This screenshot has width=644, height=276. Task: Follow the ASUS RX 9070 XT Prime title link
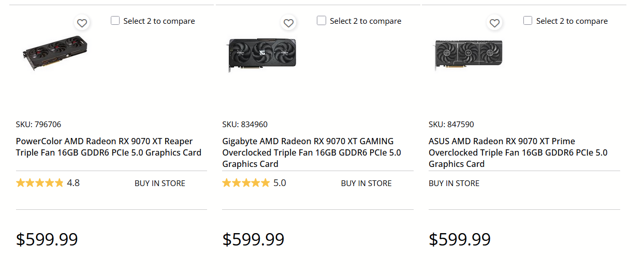tap(518, 152)
